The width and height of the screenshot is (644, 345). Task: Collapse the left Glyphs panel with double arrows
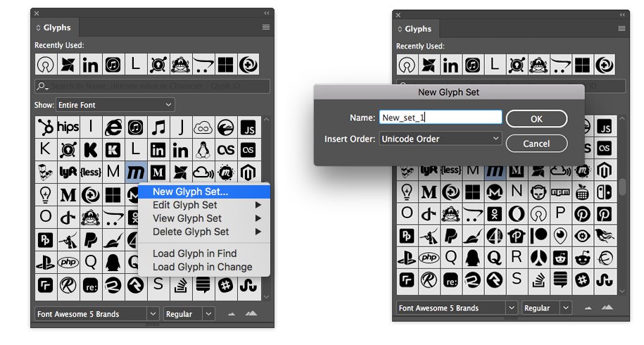[267, 13]
